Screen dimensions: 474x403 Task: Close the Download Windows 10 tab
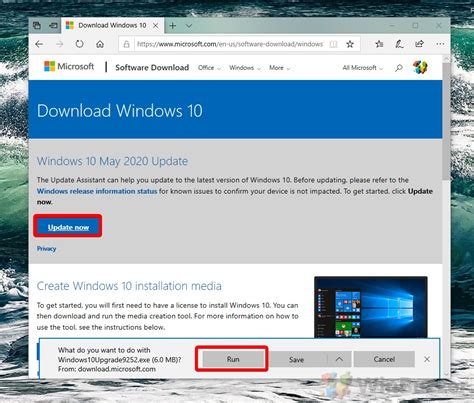[x=156, y=26]
